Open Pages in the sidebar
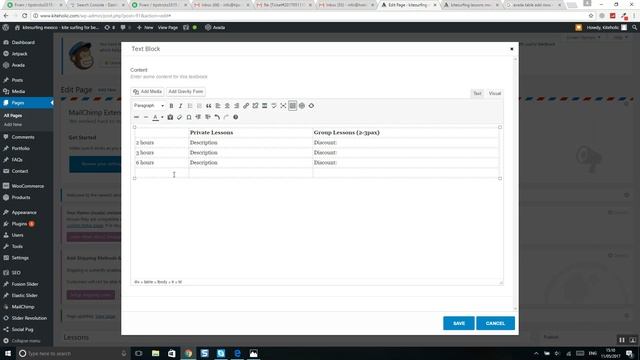 pyautogui.click(x=27, y=103)
